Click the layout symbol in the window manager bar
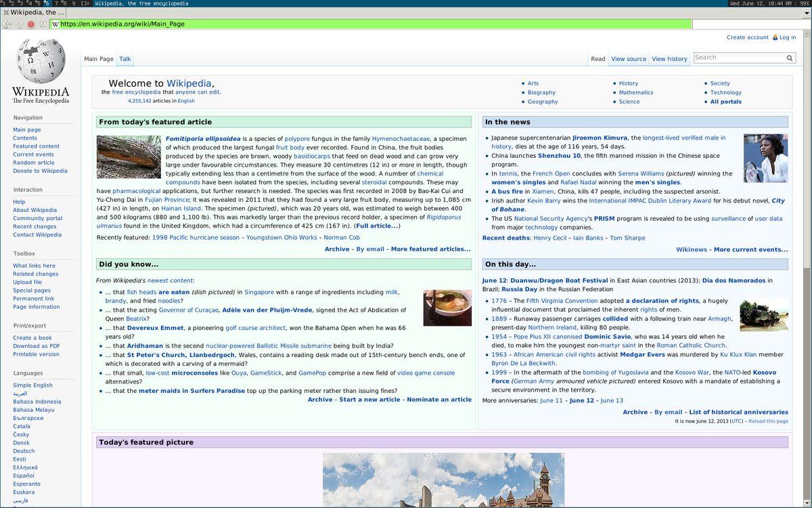 pyautogui.click(x=85, y=3)
